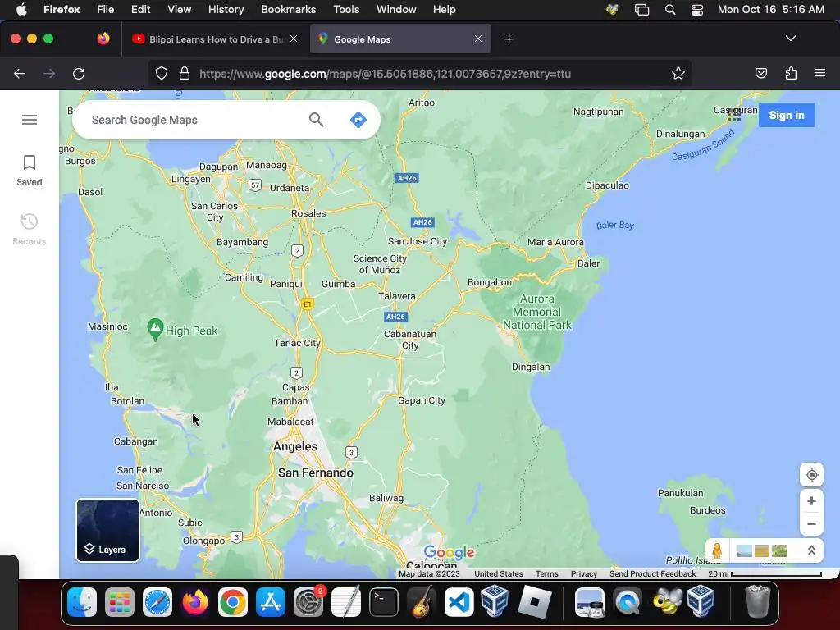The image size is (840, 630).
Task: Select the Street View pegman
Action: pos(717,550)
